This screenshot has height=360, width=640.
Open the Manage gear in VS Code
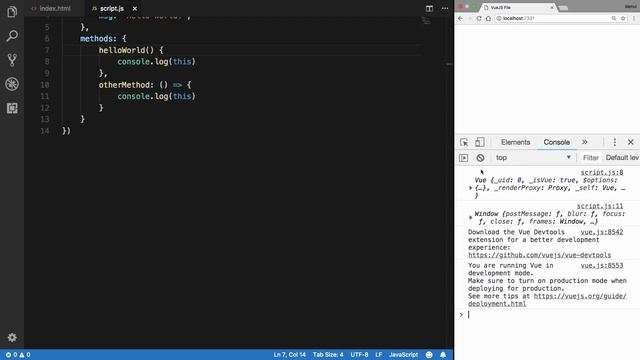(x=12, y=338)
